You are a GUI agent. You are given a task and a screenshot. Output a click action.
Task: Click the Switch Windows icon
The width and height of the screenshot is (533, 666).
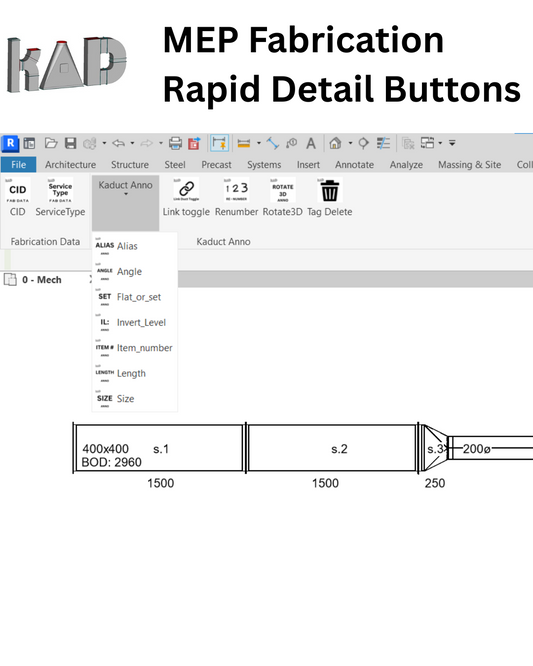coord(427,143)
